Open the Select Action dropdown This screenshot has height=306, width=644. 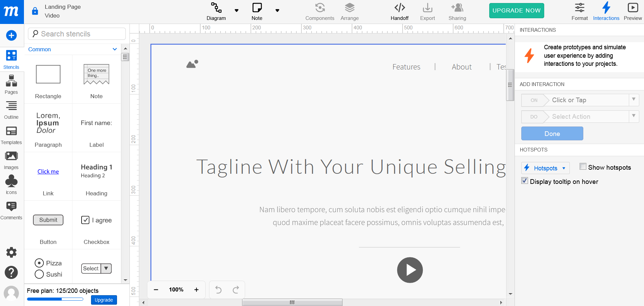click(x=580, y=116)
